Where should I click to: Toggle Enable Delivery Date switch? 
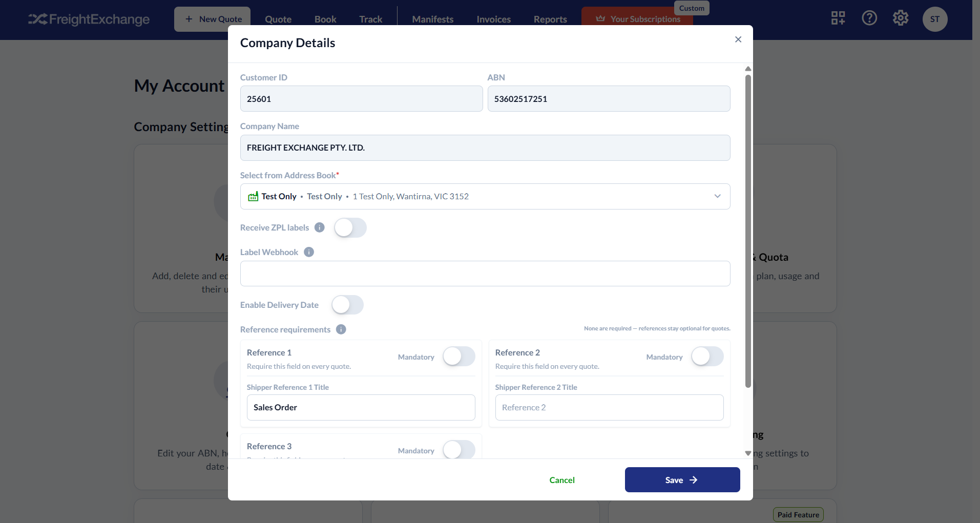[x=348, y=305]
